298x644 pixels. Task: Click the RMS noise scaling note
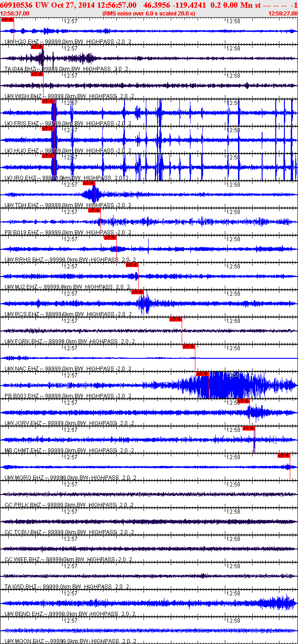tap(149, 13)
